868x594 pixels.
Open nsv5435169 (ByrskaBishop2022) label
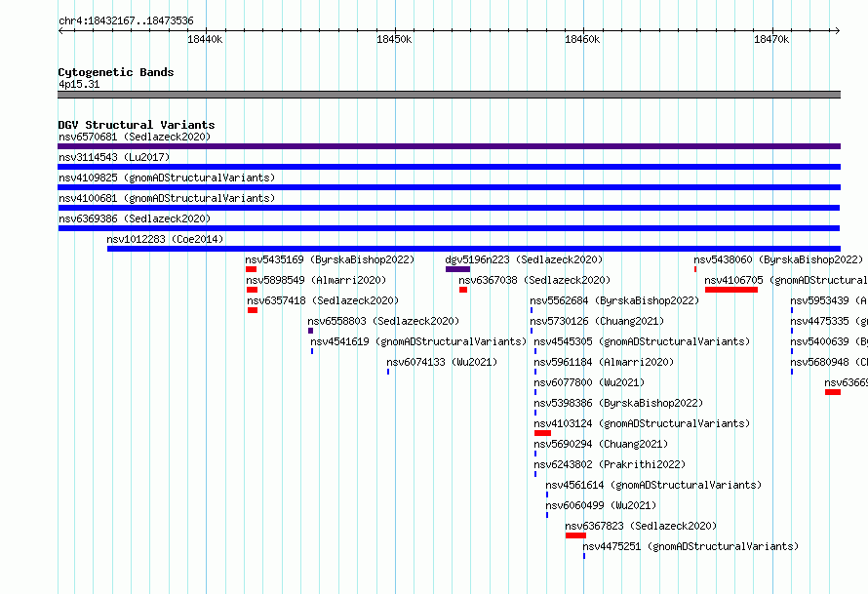[330, 259]
